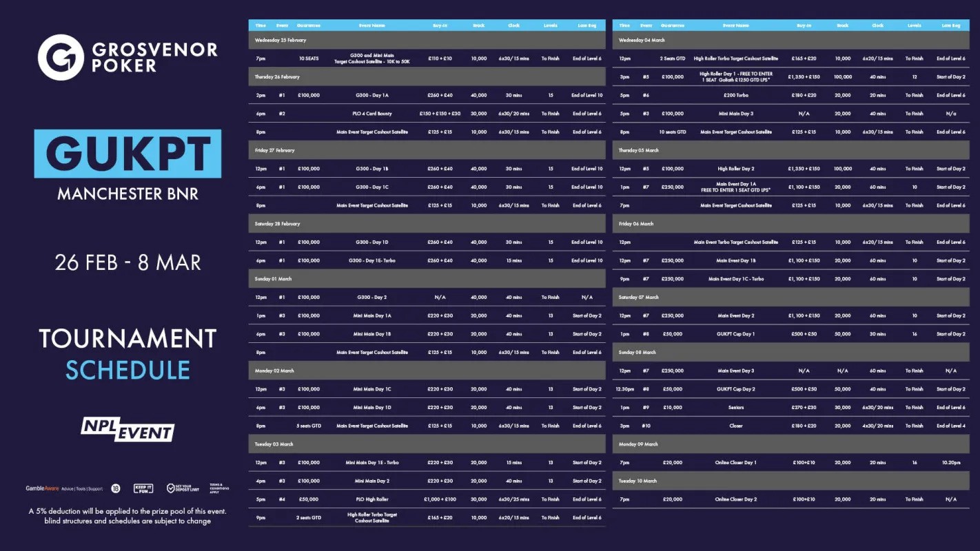Click the Online Closer Day 1 event
980x551 pixels.
pyautogui.click(x=736, y=463)
